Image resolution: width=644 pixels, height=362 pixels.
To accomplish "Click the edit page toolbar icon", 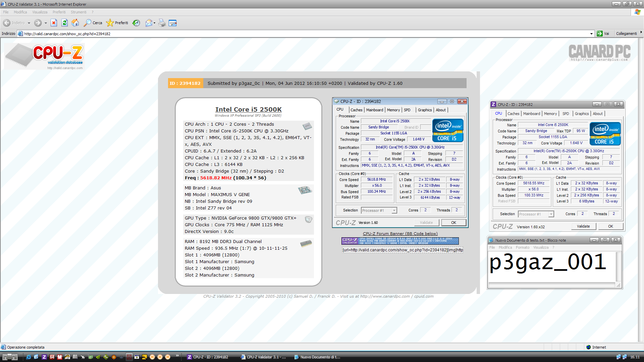I will (x=173, y=23).
